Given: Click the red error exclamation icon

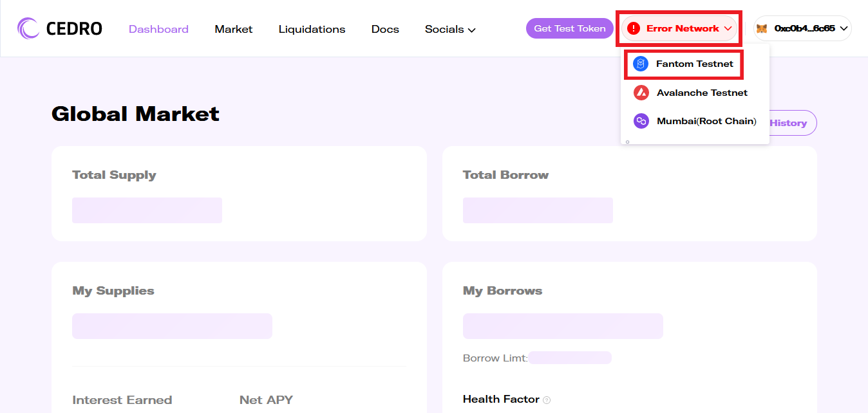Looking at the screenshot, I should pyautogui.click(x=634, y=28).
